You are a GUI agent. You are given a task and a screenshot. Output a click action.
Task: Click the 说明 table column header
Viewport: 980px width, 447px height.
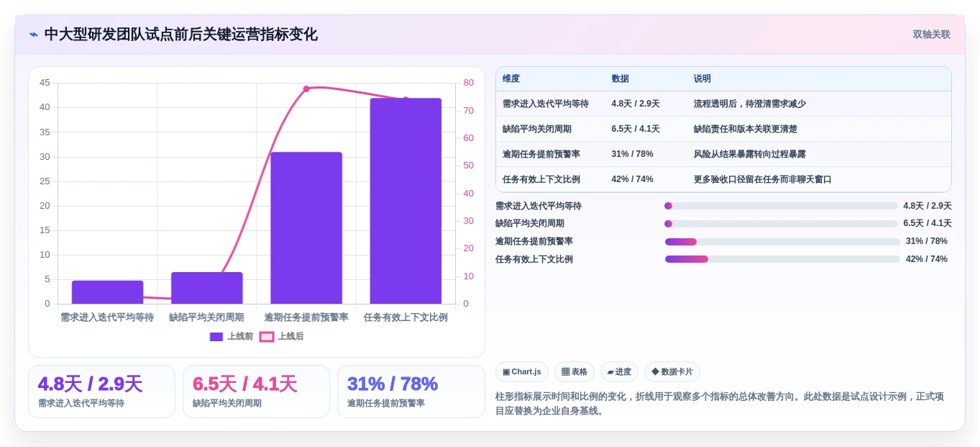[x=702, y=78]
